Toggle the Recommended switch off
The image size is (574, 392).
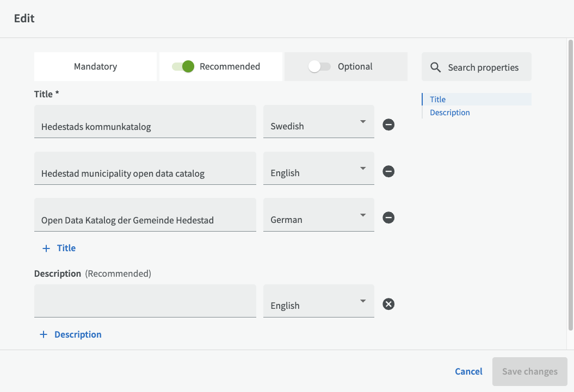[x=183, y=67]
